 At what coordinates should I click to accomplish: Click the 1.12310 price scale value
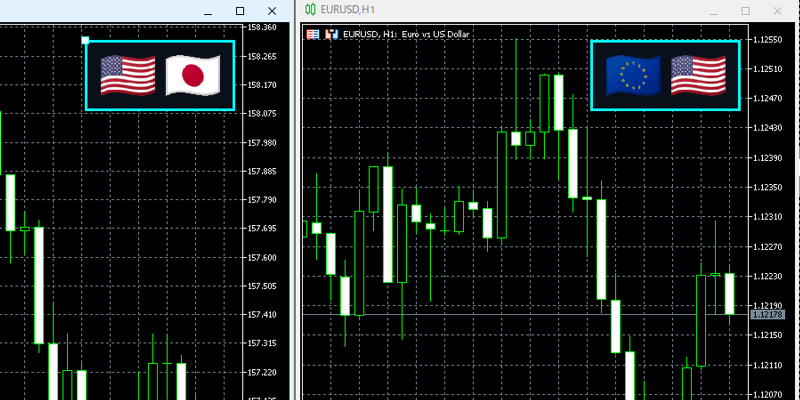click(768, 217)
